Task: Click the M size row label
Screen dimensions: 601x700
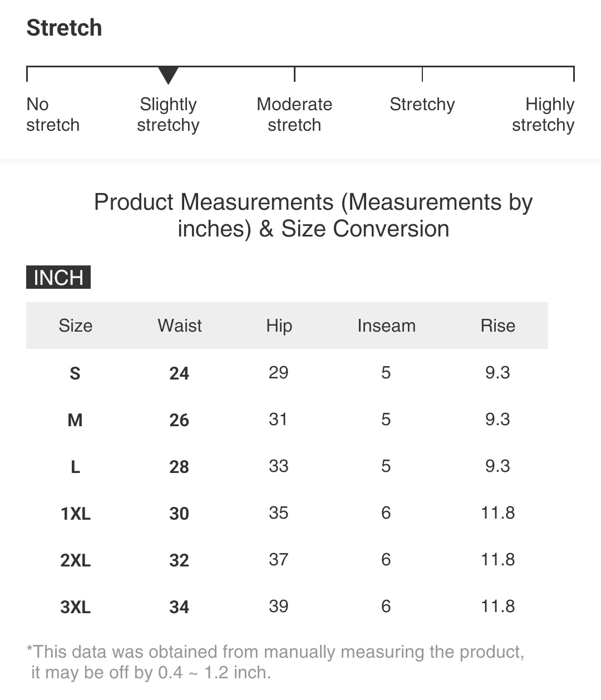Action: (75, 420)
